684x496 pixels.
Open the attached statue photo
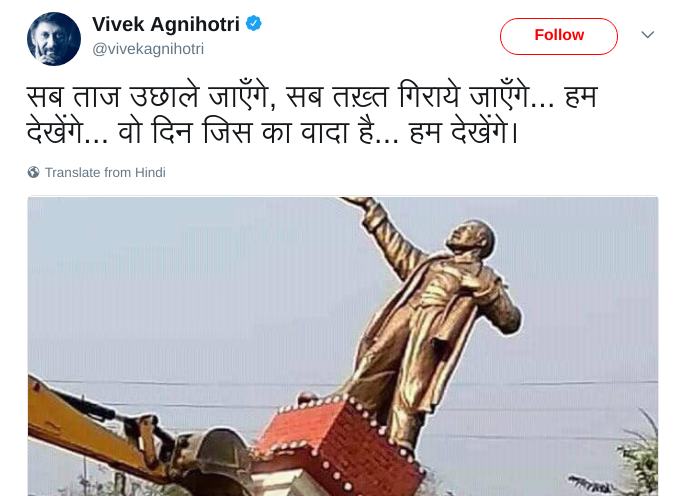[x=343, y=346]
